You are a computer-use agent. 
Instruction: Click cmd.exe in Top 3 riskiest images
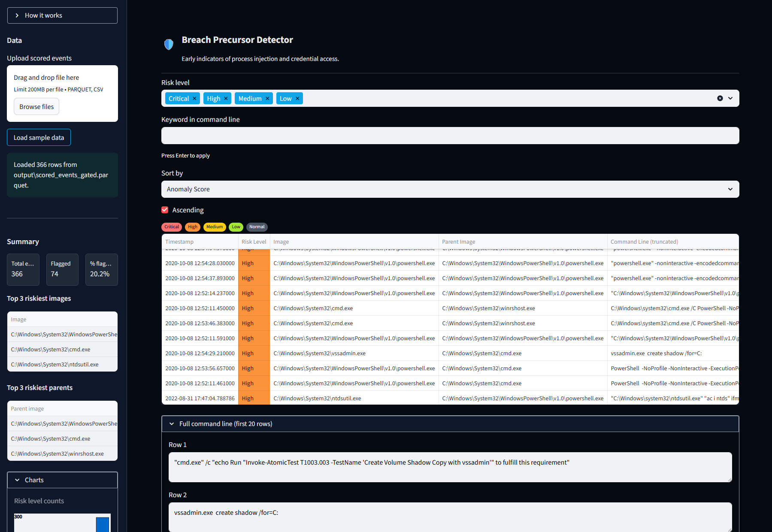point(62,349)
